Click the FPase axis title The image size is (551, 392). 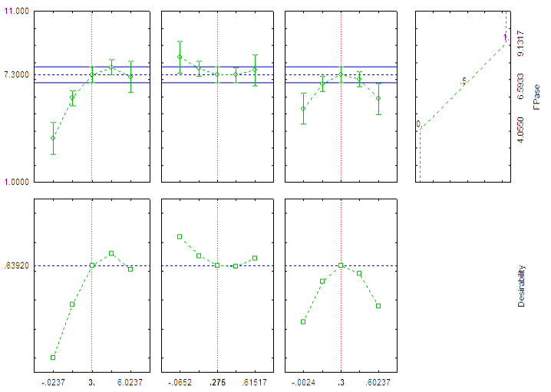click(536, 97)
